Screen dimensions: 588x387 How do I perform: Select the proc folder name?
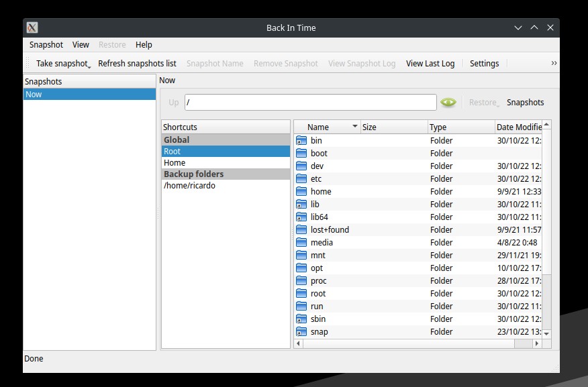[x=318, y=280]
